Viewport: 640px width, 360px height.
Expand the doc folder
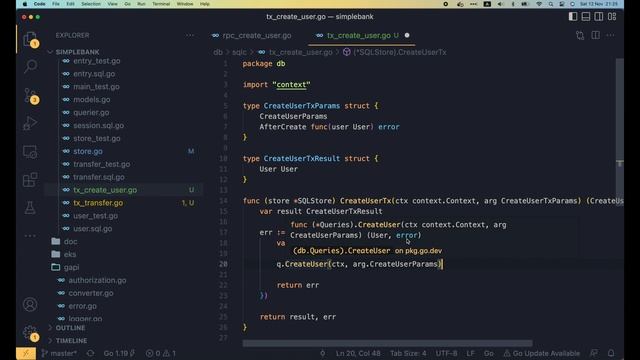click(x=70, y=242)
